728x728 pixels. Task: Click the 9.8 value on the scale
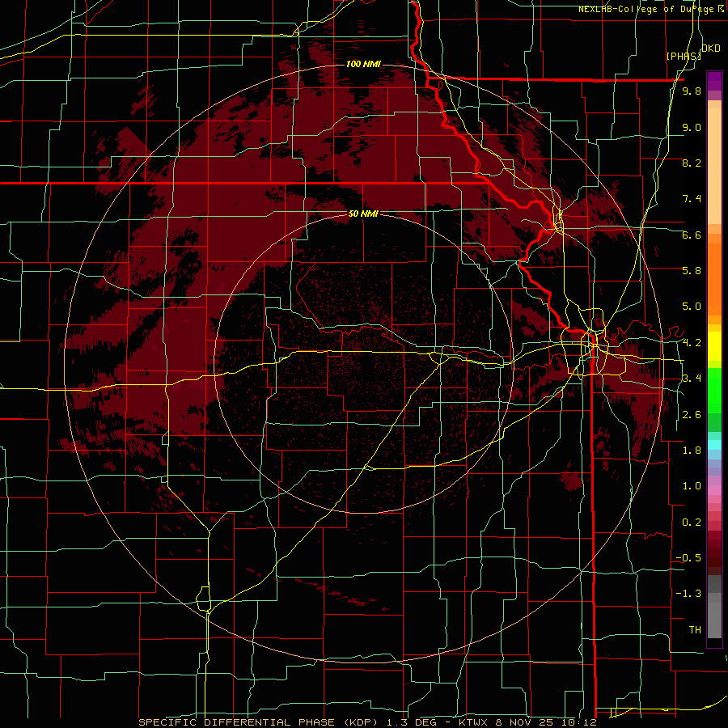(x=692, y=91)
